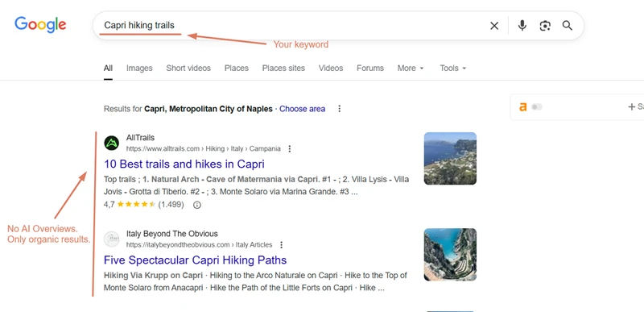
Task: Open 'Five Spectacular Capri Hiking Paths' result
Action: [x=195, y=260]
